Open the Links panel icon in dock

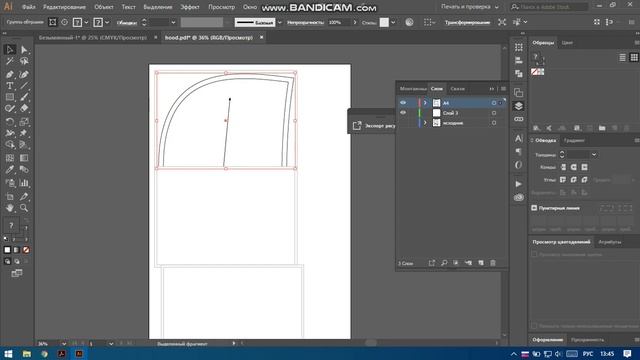(518, 119)
